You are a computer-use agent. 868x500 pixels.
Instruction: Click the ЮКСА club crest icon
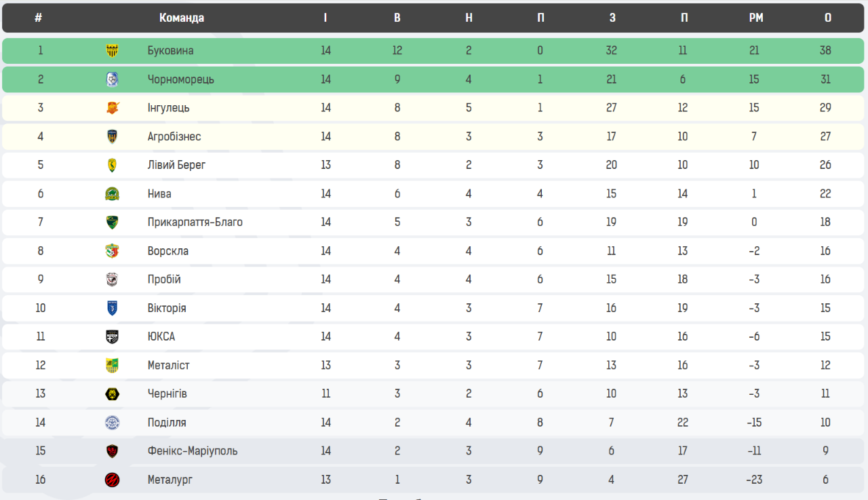113,336
